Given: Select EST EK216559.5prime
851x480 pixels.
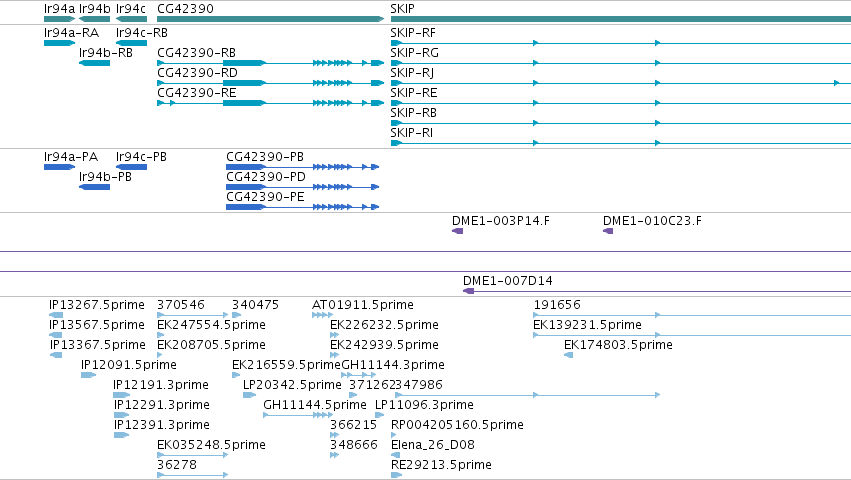Looking at the screenshot, I should tap(286, 365).
